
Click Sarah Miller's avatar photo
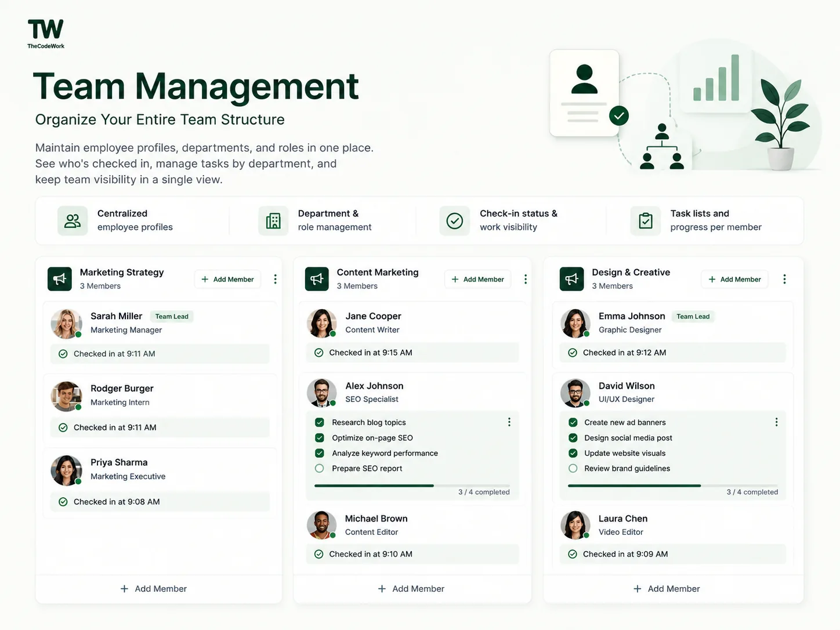(66, 324)
